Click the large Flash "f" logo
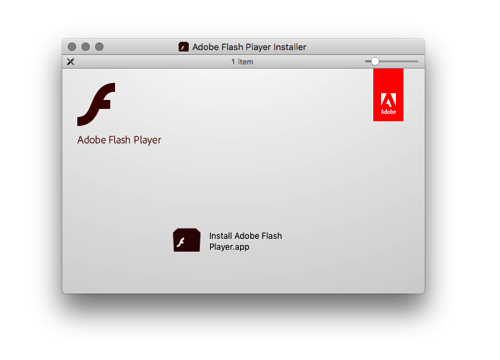Viewport: 500px width, 360px height. (x=96, y=104)
